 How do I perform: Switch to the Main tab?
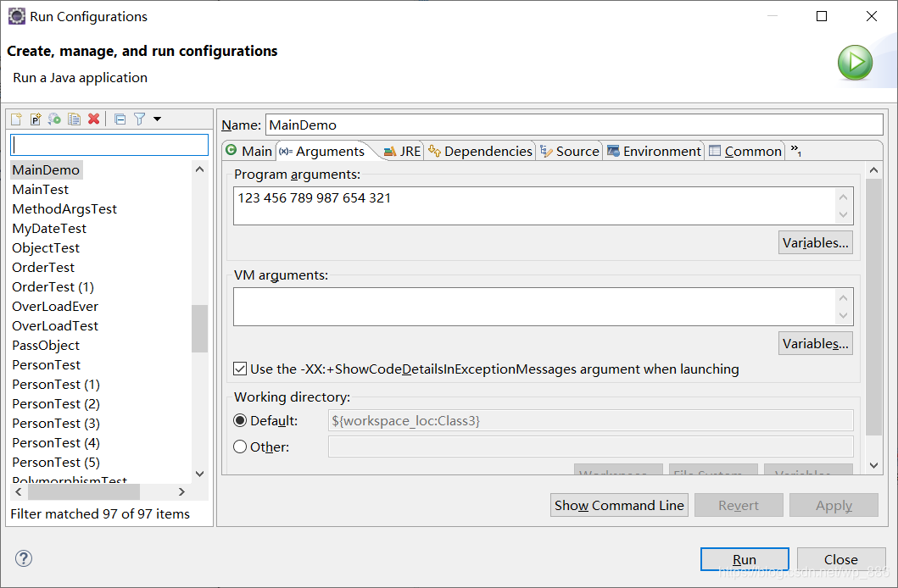coord(248,151)
